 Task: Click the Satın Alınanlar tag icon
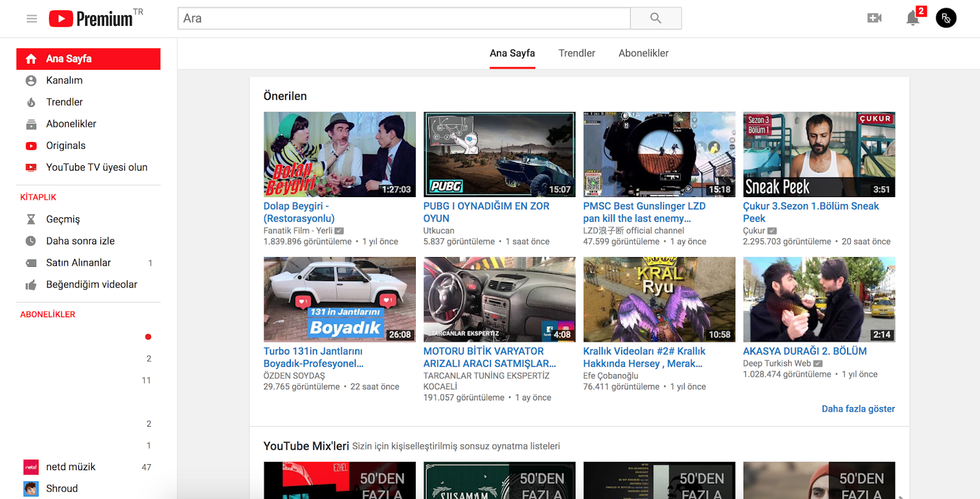[x=31, y=263]
